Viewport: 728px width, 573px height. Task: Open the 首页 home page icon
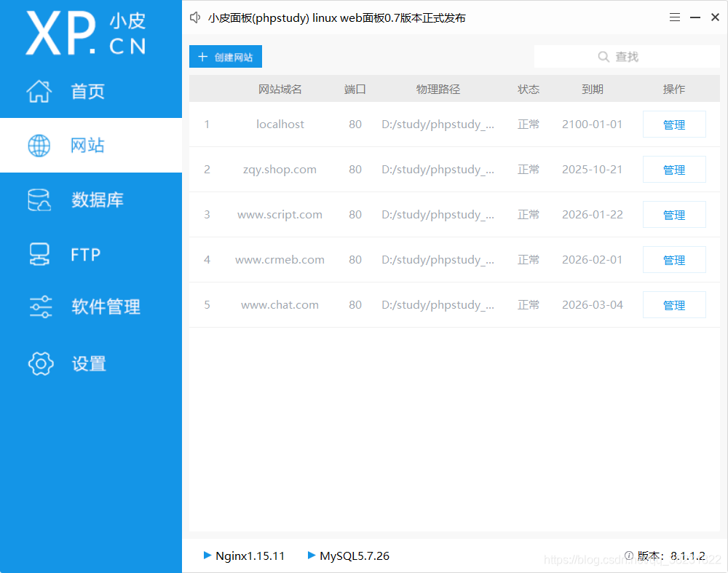tap(39, 91)
